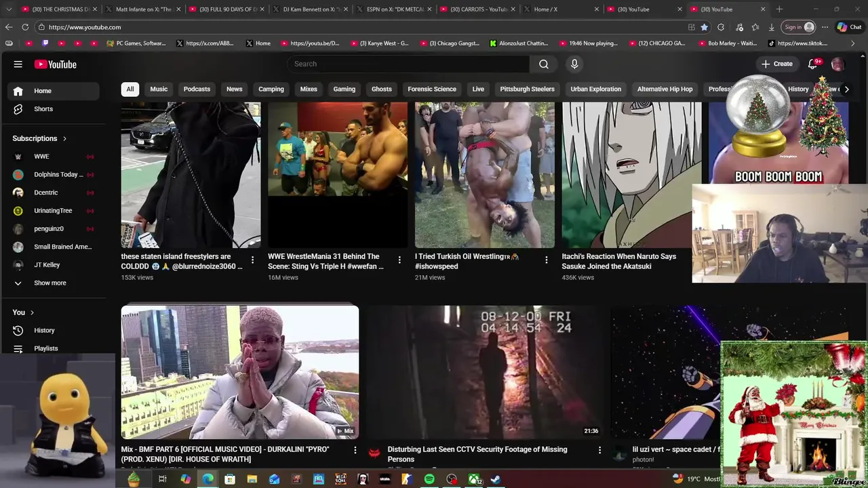Expand the Subscriptions section chevron
This screenshot has height=488, width=868.
[x=65, y=139]
